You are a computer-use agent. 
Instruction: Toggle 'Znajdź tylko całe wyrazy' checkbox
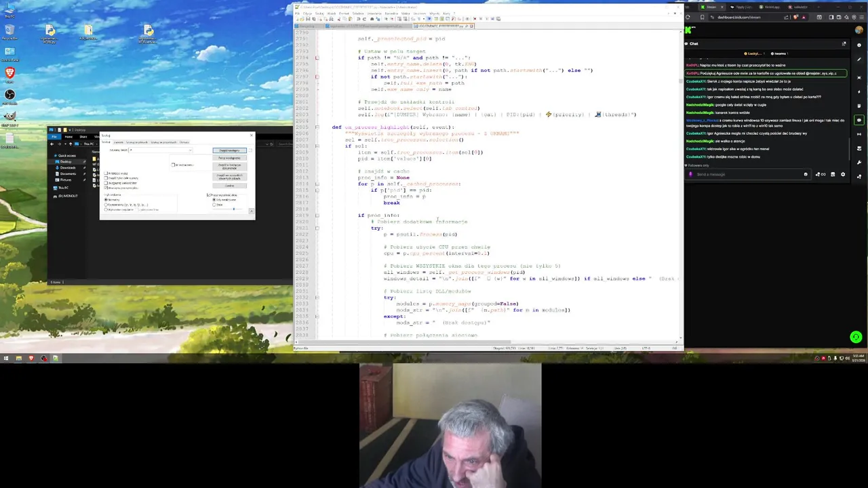click(x=106, y=178)
